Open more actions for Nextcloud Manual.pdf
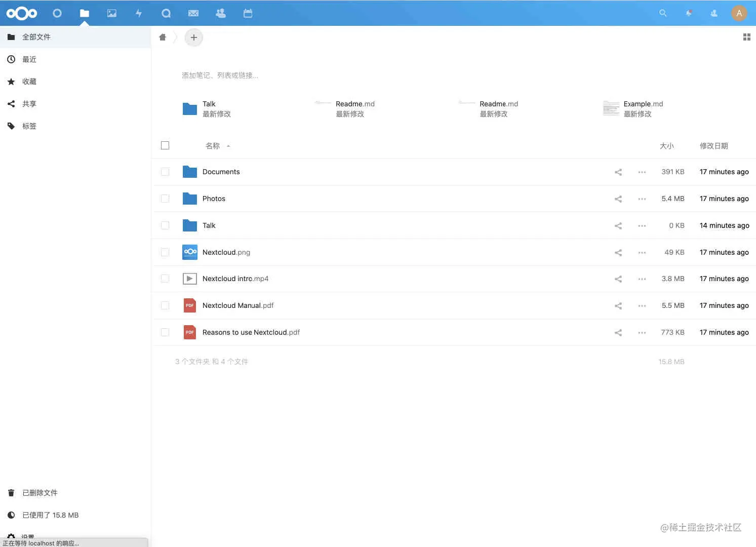 coord(642,306)
